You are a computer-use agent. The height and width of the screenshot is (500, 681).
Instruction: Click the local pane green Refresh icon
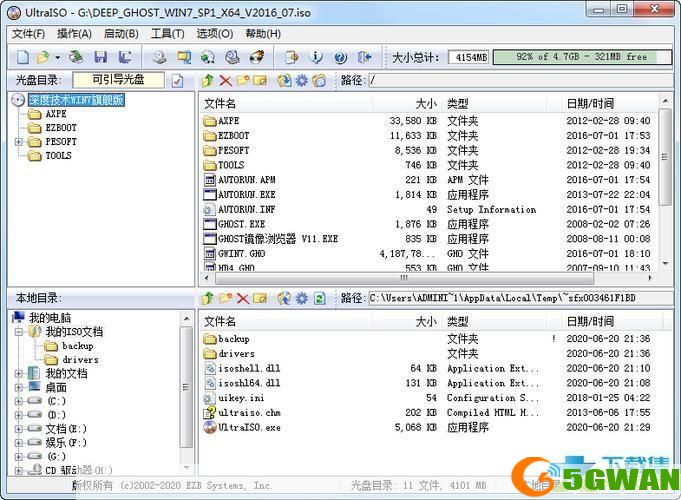tap(319, 298)
